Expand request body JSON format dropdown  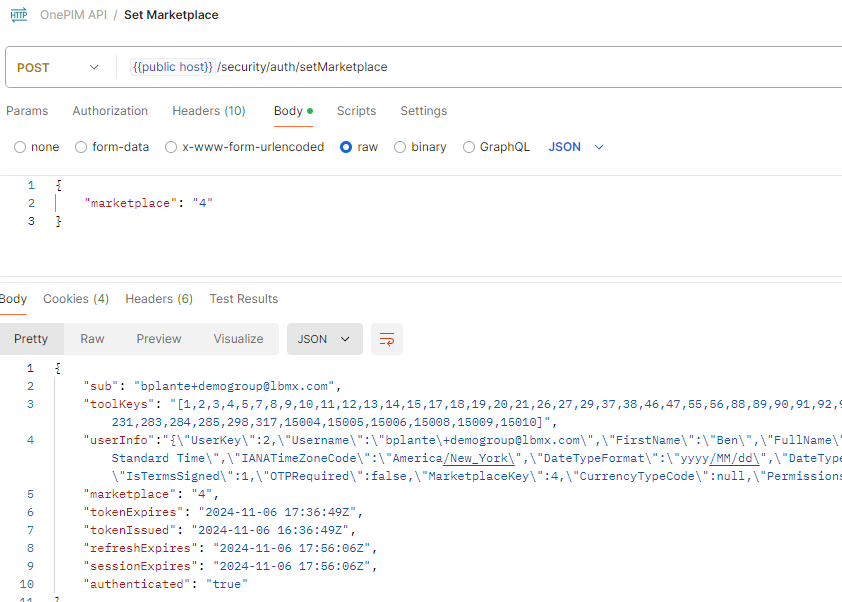click(x=576, y=147)
